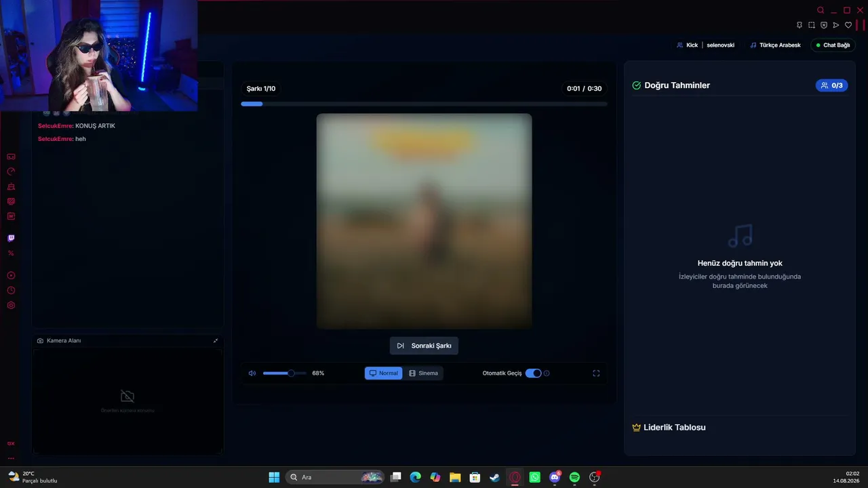The height and width of the screenshot is (488, 868).
Task: Switch to Normal view mode
Action: (x=384, y=373)
